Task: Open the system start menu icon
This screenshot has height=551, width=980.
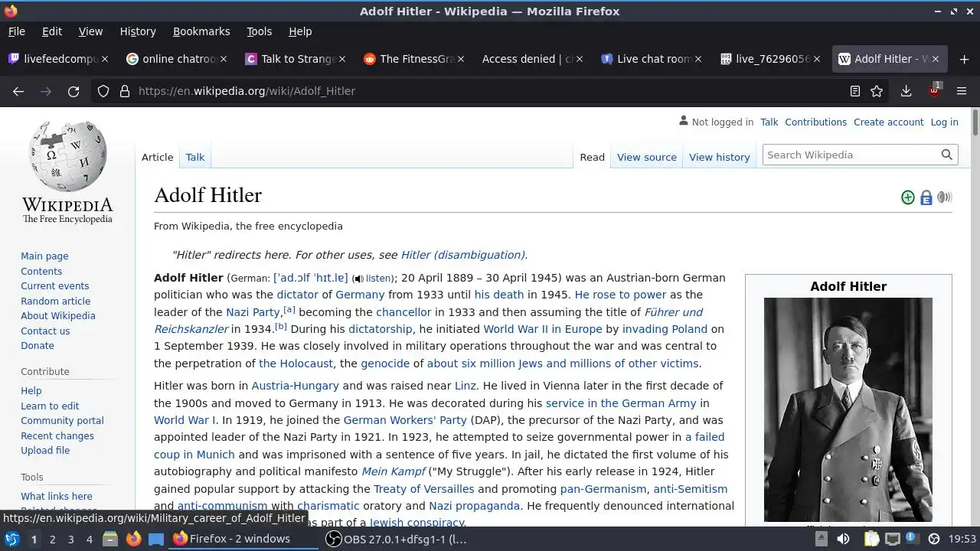Action: [x=12, y=539]
